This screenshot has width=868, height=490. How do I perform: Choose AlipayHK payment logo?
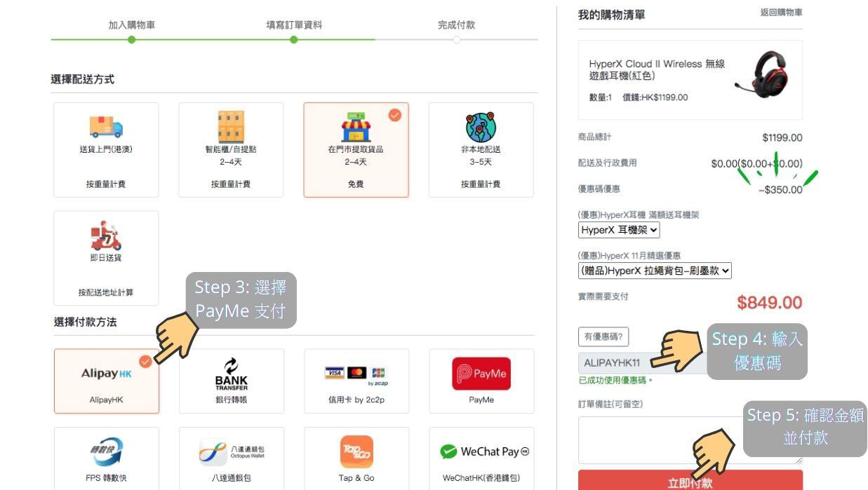tap(107, 374)
